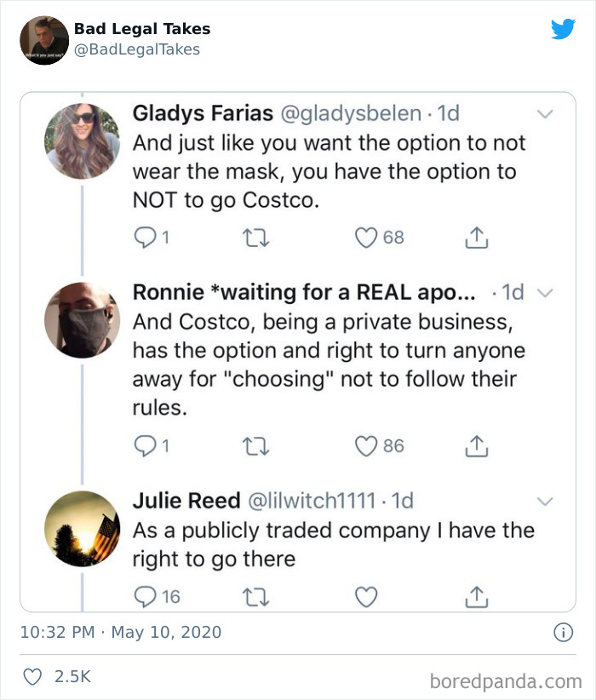Retweet Gladys Farias's tweet
The image size is (596, 700).
point(254,238)
